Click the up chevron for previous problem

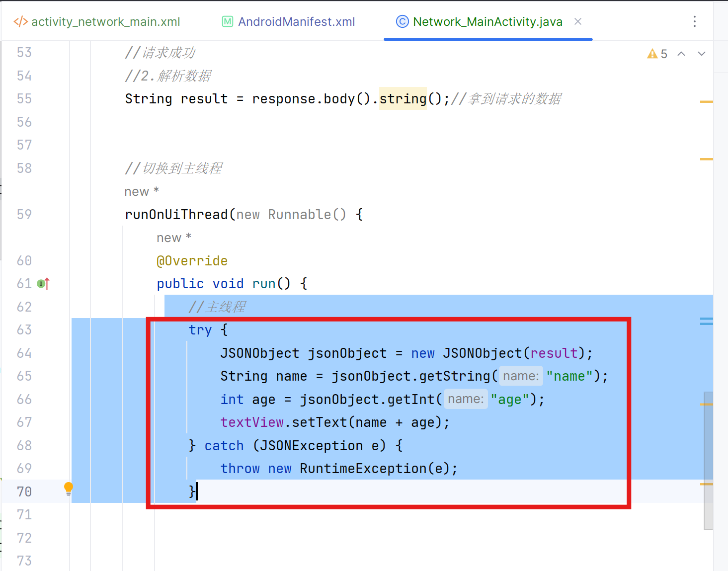click(x=681, y=54)
